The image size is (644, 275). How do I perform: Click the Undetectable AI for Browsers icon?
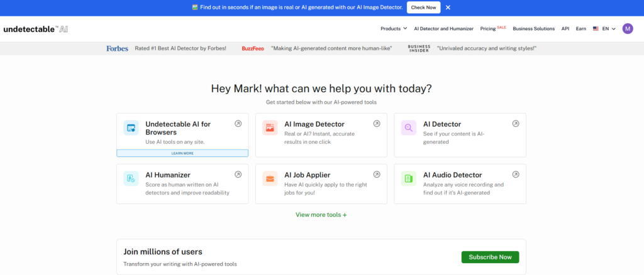click(x=131, y=128)
